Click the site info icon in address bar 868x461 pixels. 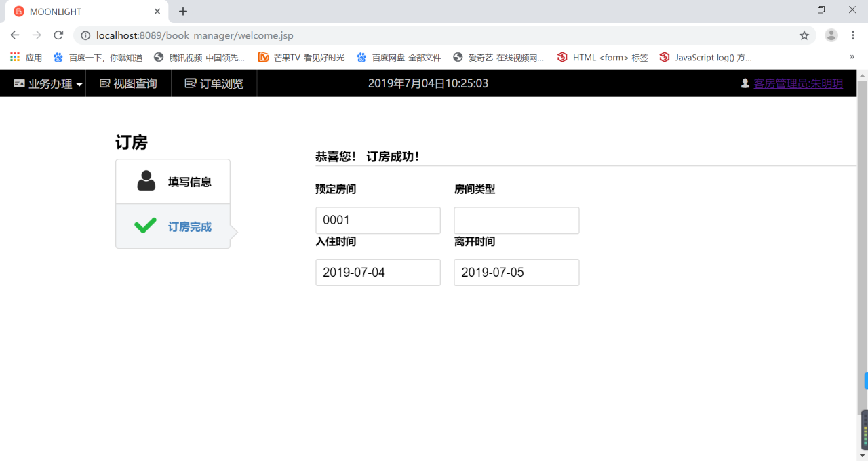(85, 35)
